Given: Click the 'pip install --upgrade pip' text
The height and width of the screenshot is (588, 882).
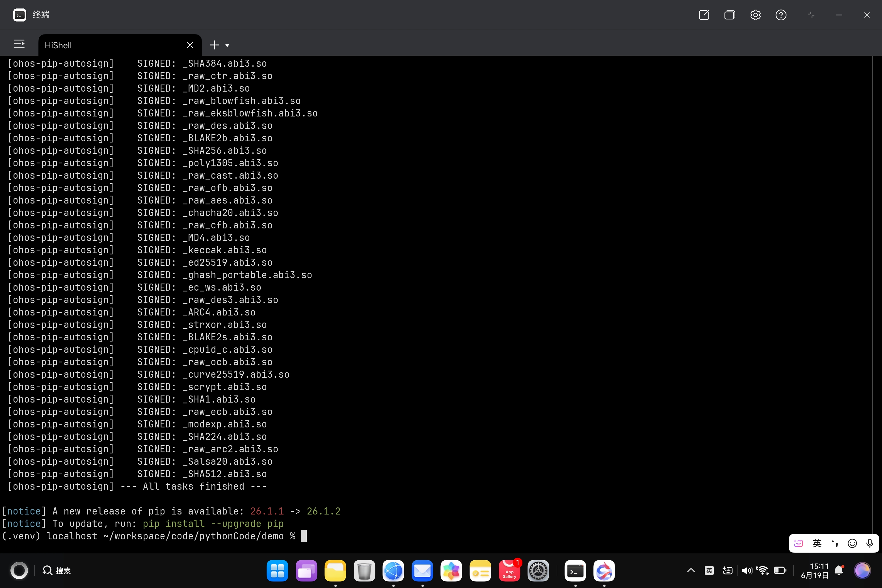Looking at the screenshot, I should point(213,524).
